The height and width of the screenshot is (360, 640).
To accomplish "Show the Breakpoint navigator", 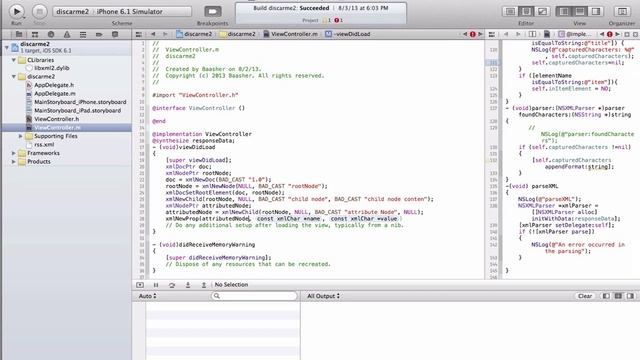I will [99, 34].
